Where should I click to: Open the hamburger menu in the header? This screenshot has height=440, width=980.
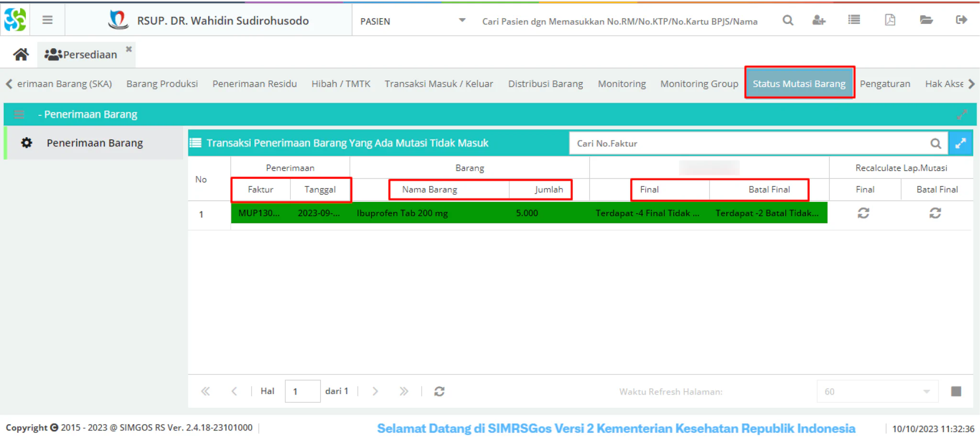[x=47, y=20]
